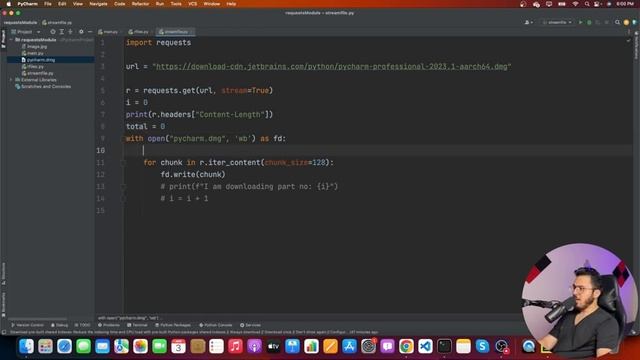640x360 pixels.
Task: Click Spotlight search in macOS menu bar
Action: (587, 4)
